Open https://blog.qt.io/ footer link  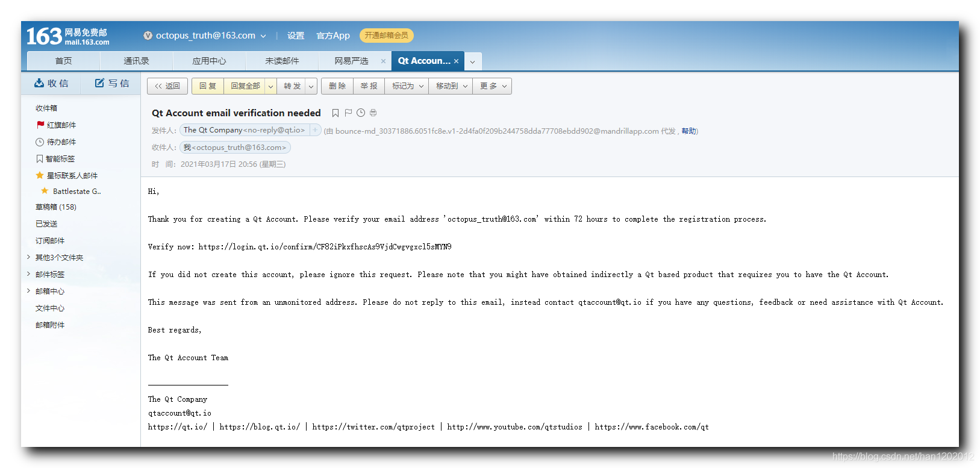260,427
